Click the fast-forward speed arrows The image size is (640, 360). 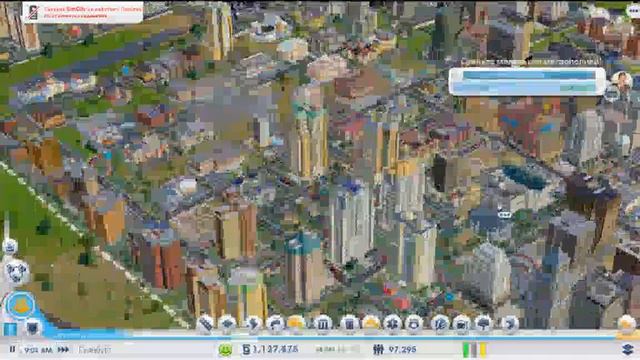tap(63, 350)
